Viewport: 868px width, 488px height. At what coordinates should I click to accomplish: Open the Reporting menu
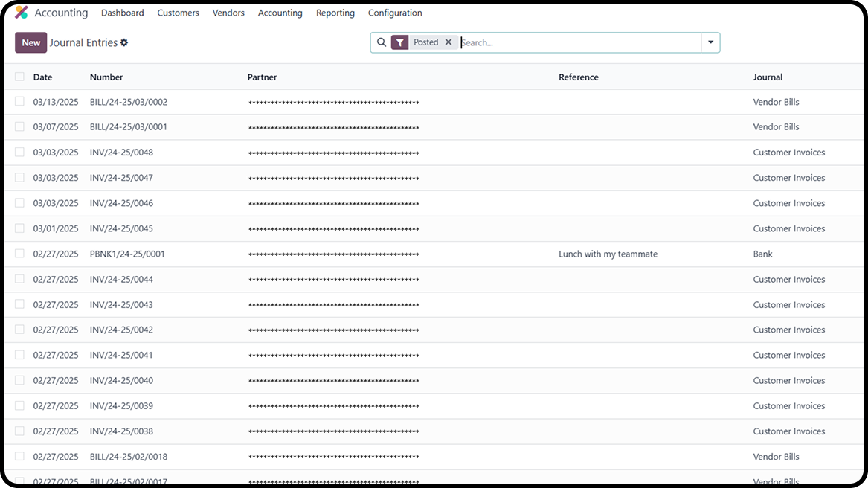click(x=335, y=13)
